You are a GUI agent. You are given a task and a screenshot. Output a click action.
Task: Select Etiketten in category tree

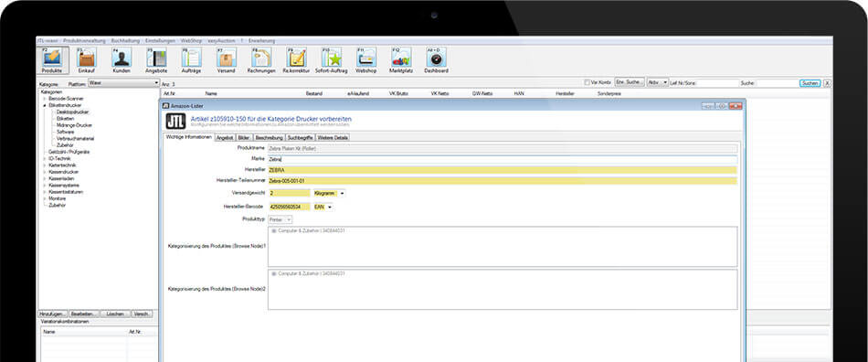coord(65,118)
